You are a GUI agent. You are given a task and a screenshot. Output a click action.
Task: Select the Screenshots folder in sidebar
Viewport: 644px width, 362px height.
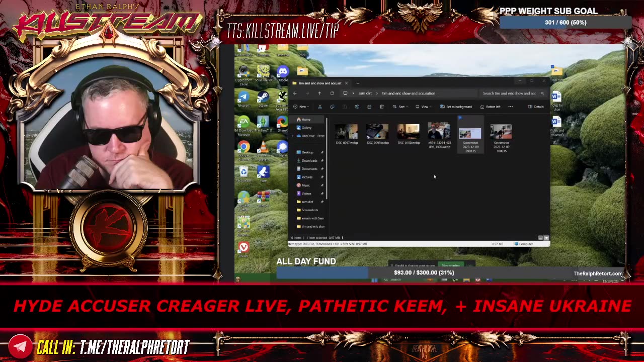[x=309, y=210]
